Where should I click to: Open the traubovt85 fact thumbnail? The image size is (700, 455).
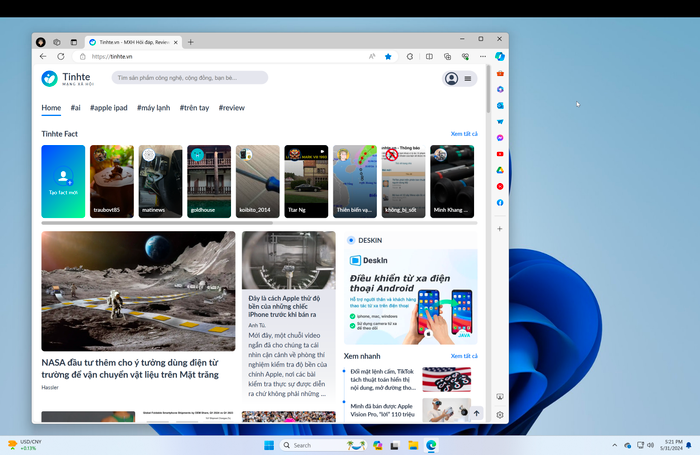tap(112, 181)
